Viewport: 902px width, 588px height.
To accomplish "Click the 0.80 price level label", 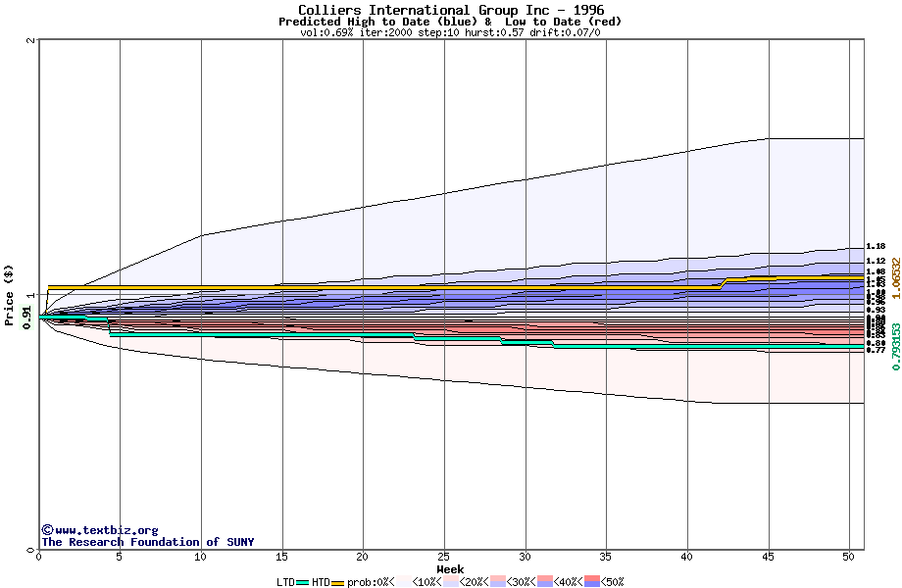I will coord(876,343).
